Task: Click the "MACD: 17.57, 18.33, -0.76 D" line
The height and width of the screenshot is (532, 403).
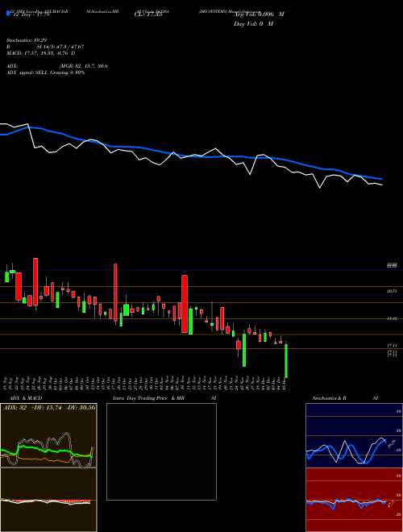Action: (41, 53)
